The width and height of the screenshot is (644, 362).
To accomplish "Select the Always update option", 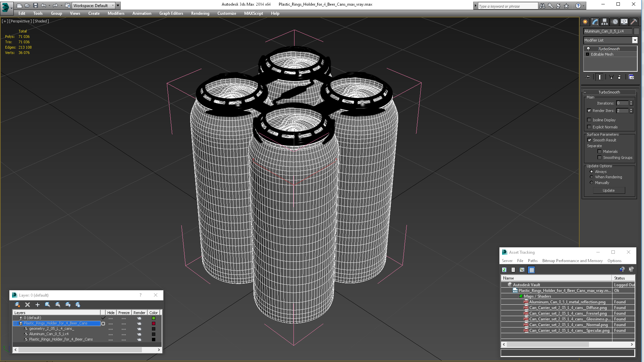I will point(592,171).
